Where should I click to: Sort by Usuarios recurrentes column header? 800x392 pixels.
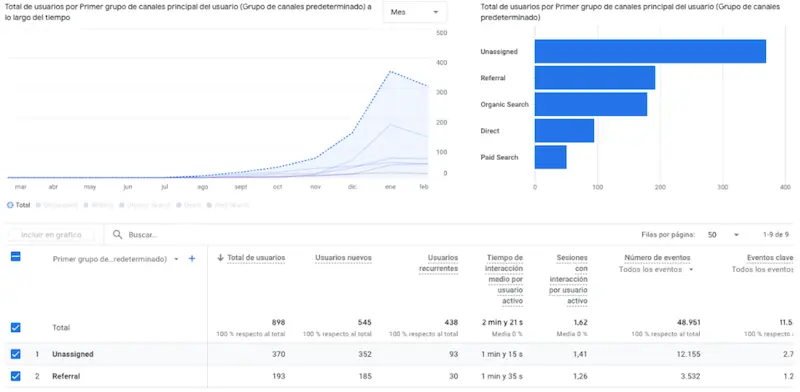pos(438,263)
